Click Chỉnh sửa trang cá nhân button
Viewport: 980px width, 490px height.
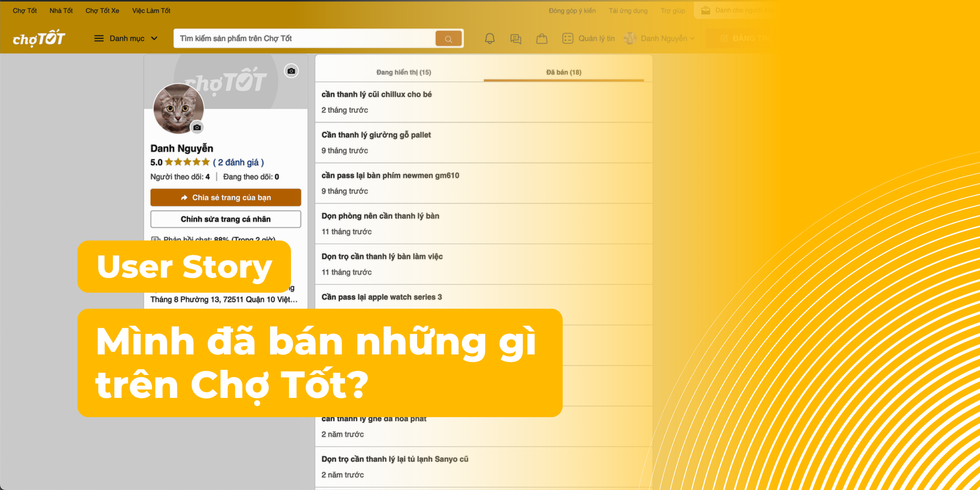[225, 219]
